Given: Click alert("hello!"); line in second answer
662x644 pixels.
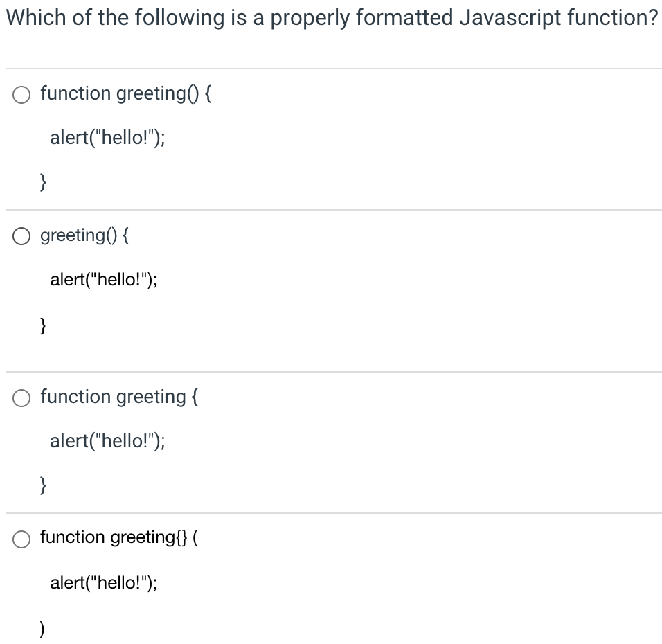Looking at the screenshot, I should click(104, 280).
